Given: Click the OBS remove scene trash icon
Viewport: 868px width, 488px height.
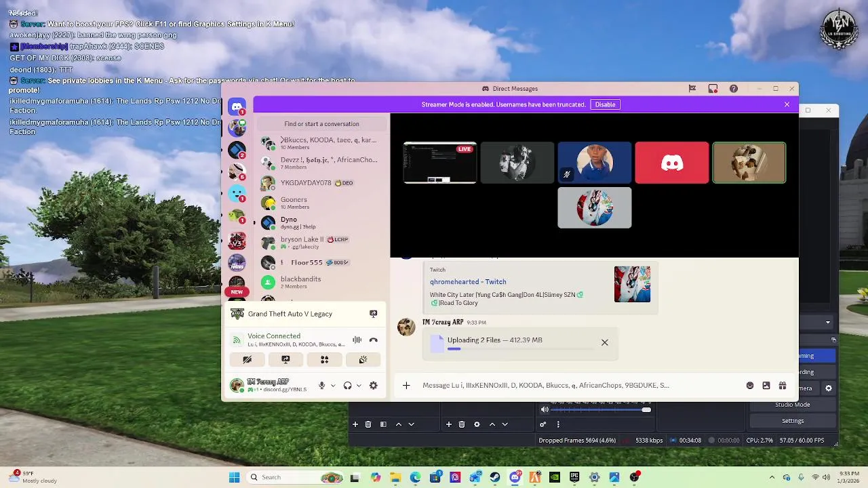Looking at the screenshot, I should pos(368,424).
